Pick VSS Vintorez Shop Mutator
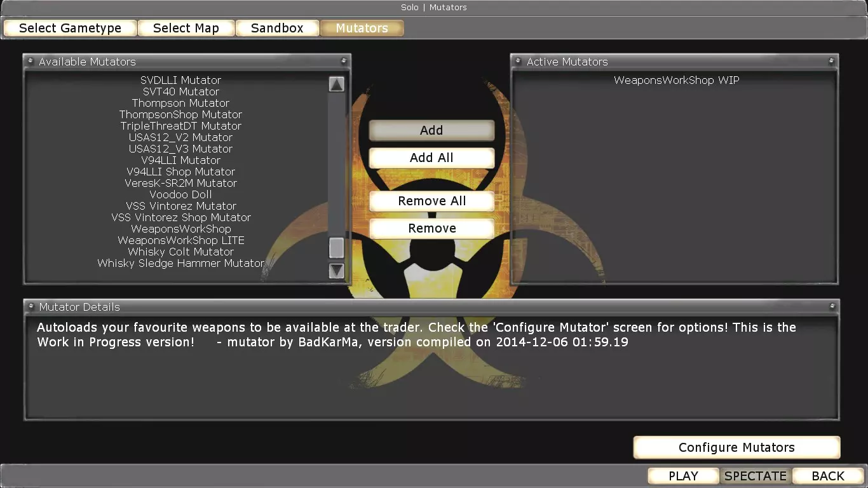This screenshot has width=868, height=488. (181, 217)
